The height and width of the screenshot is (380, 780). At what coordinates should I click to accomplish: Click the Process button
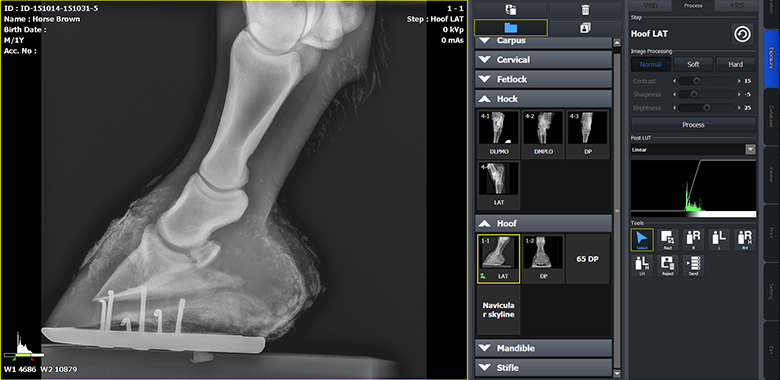(x=693, y=124)
